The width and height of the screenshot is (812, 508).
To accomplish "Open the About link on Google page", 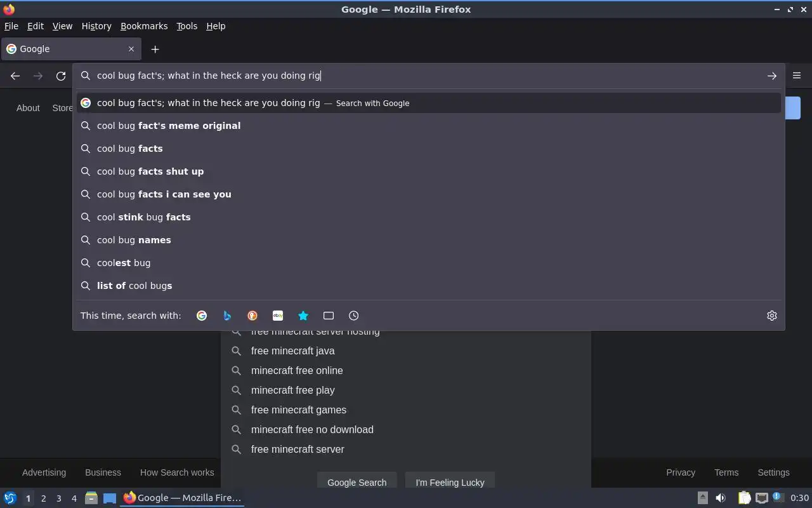I will coord(28,108).
